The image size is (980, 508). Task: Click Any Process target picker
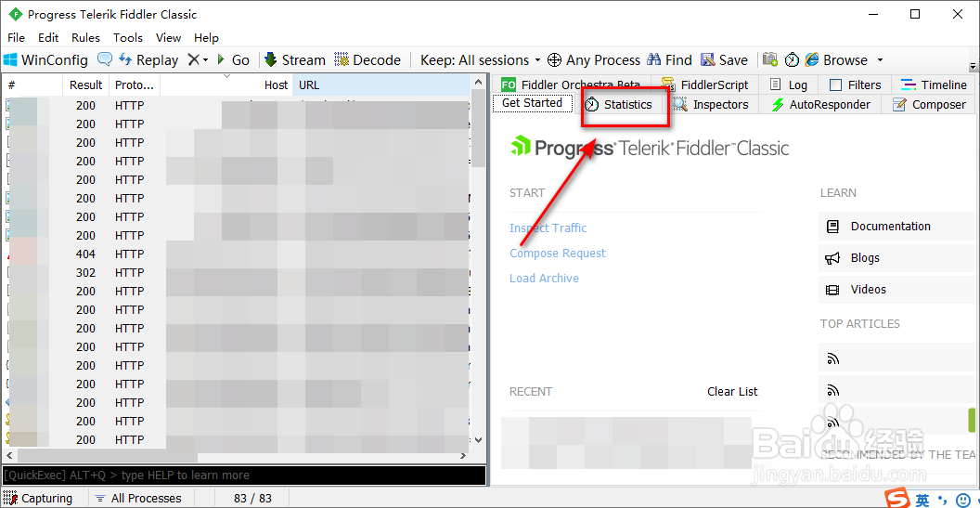(x=594, y=60)
